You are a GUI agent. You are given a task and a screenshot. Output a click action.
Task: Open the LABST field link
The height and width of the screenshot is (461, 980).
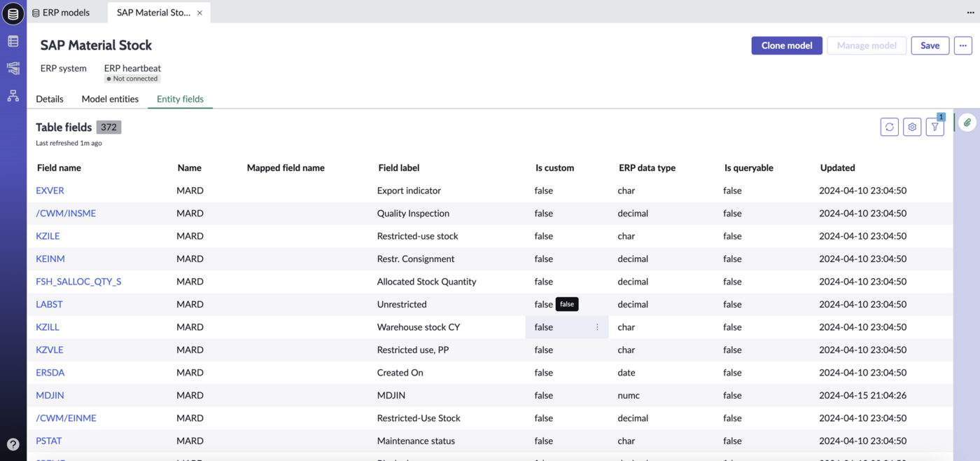(49, 304)
